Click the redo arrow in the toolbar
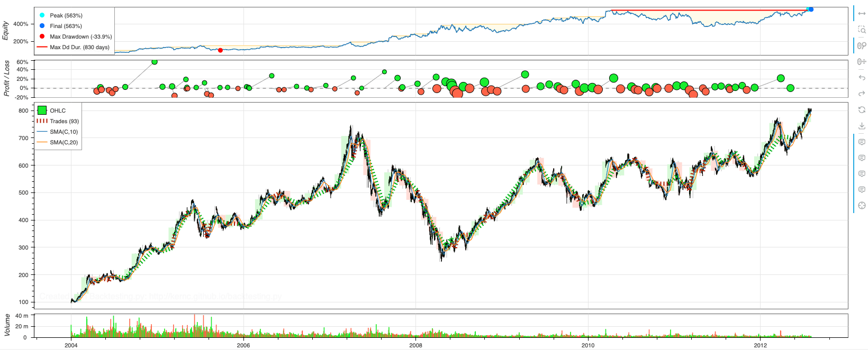This screenshot has width=868, height=350. (x=862, y=94)
